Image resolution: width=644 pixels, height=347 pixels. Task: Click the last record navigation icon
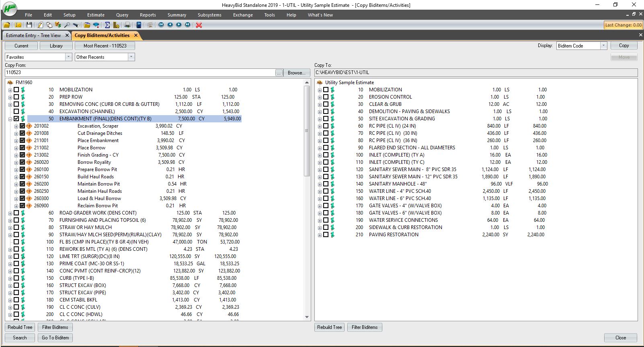tap(188, 25)
